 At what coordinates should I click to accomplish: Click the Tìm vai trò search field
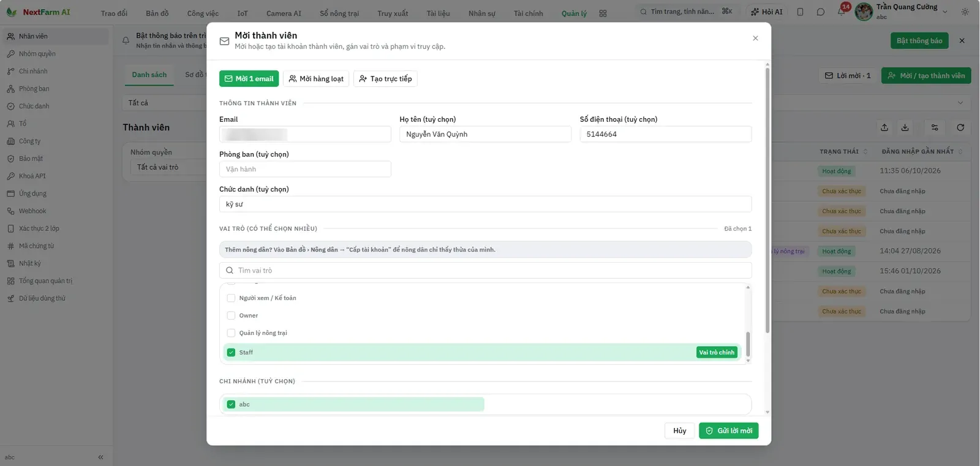pos(485,270)
